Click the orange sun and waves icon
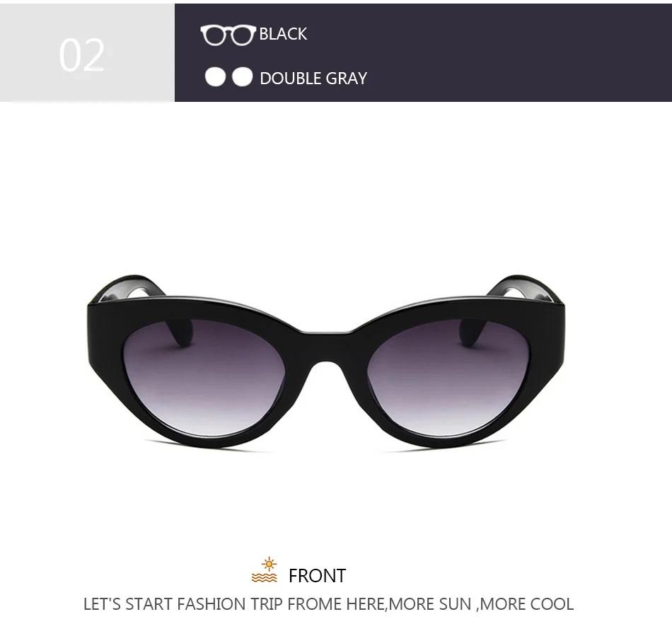This screenshot has width=672, height=636. pos(265,570)
